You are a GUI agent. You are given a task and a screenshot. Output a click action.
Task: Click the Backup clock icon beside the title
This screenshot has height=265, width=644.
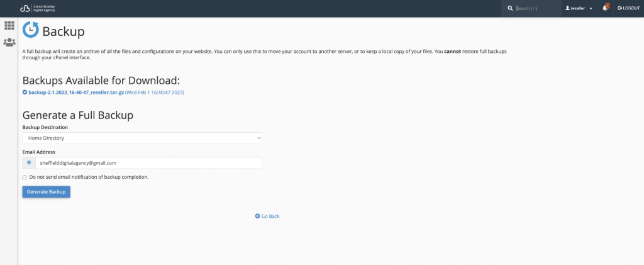pos(30,30)
